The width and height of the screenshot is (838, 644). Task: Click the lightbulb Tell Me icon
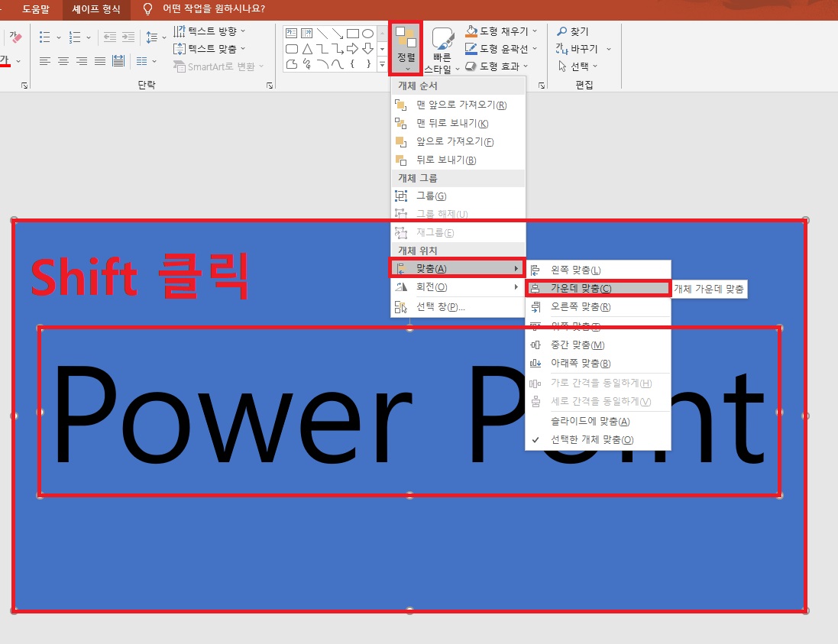click(x=148, y=9)
